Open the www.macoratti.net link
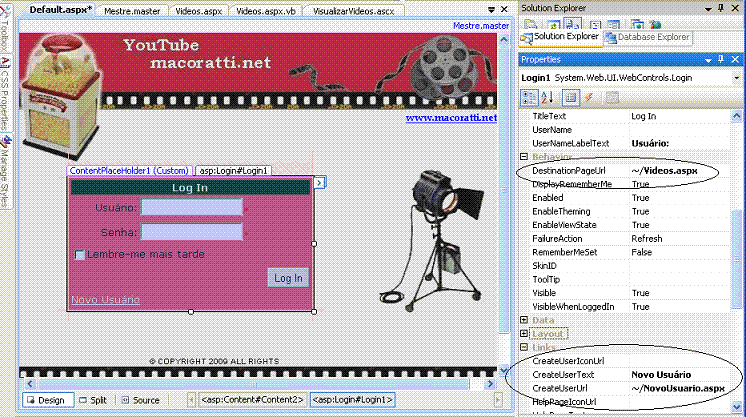The width and height of the screenshot is (746, 417). click(x=451, y=118)
